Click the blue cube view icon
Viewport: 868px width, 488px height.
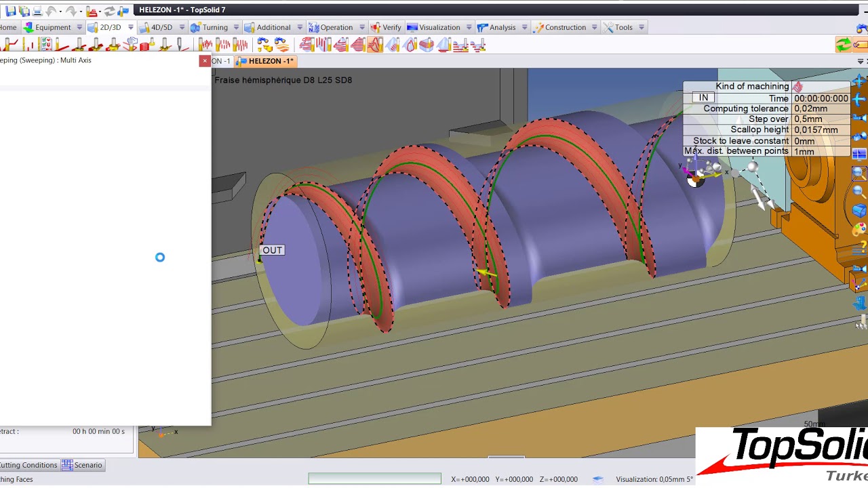[859, 211]
